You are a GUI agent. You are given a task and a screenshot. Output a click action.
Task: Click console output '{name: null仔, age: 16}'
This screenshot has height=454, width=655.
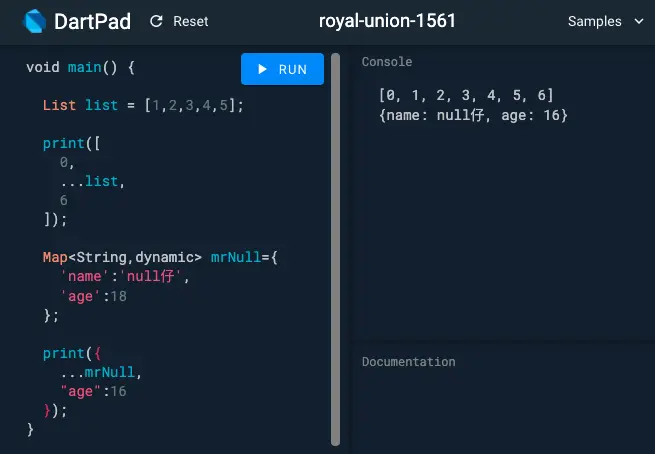click(473, 115)
